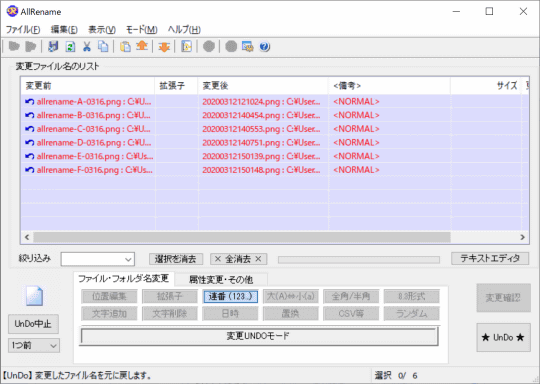Click the orange move-up arrow icon
The width and height of the screenshot is (540, 384).
(x=142, y=46)
